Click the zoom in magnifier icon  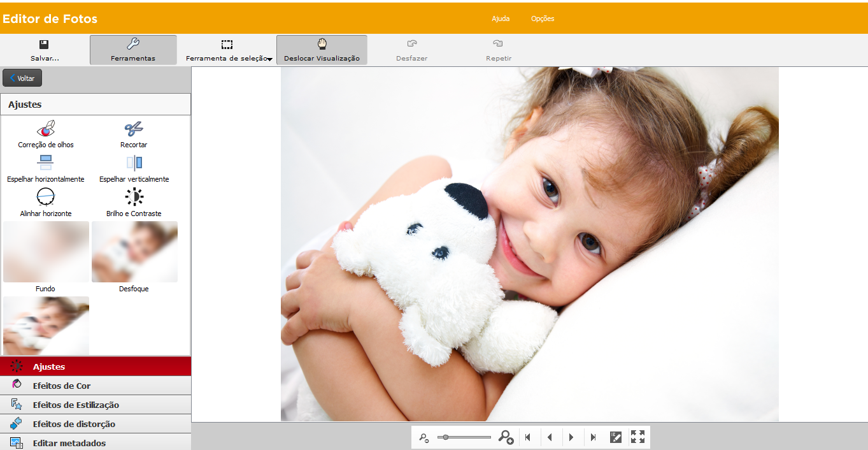coord(506,437)
